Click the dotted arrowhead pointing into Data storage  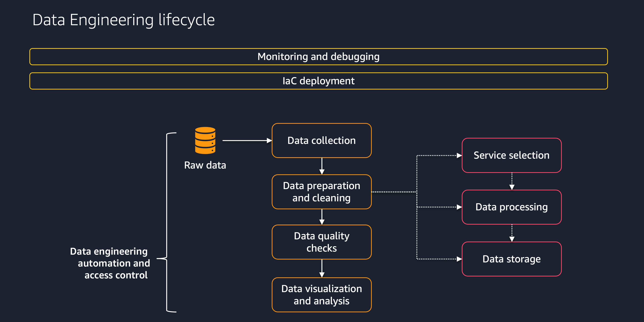[459, 259]
